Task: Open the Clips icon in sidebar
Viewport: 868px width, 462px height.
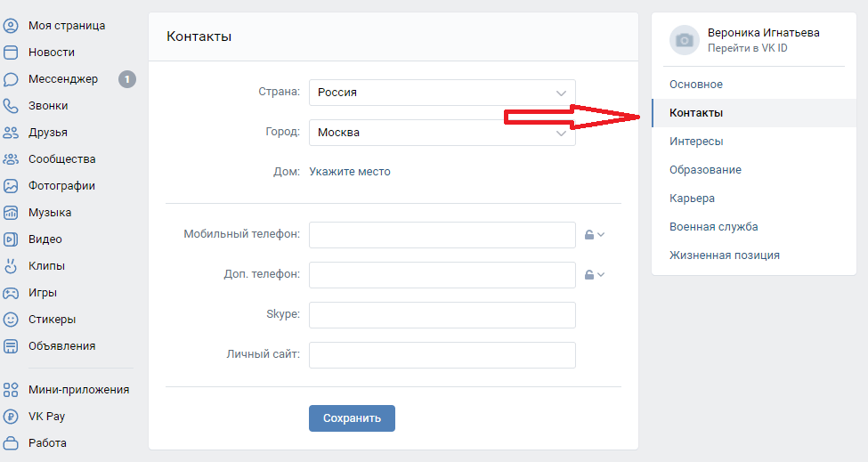Action: click(11, 266)
